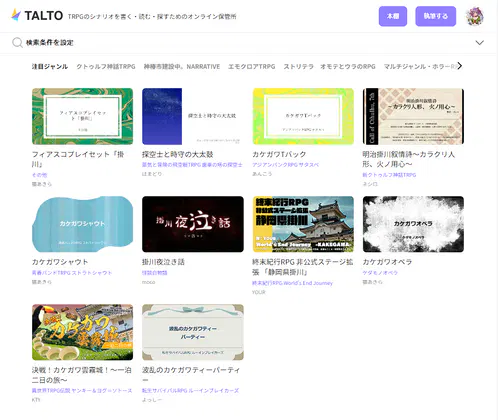Click the ルーインブレイカーズ tag link
This screenshot has width=498, height=420.
tap(190, 390)
